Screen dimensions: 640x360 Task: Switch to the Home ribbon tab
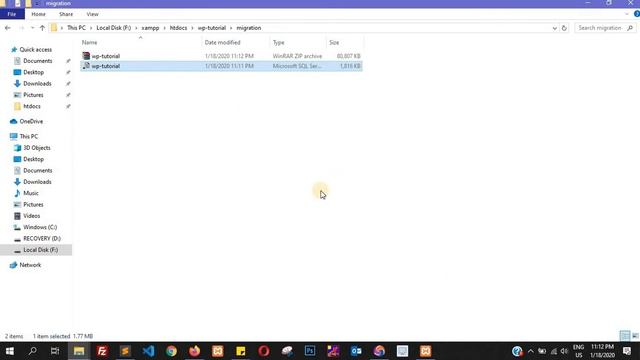tap(38, 14)
